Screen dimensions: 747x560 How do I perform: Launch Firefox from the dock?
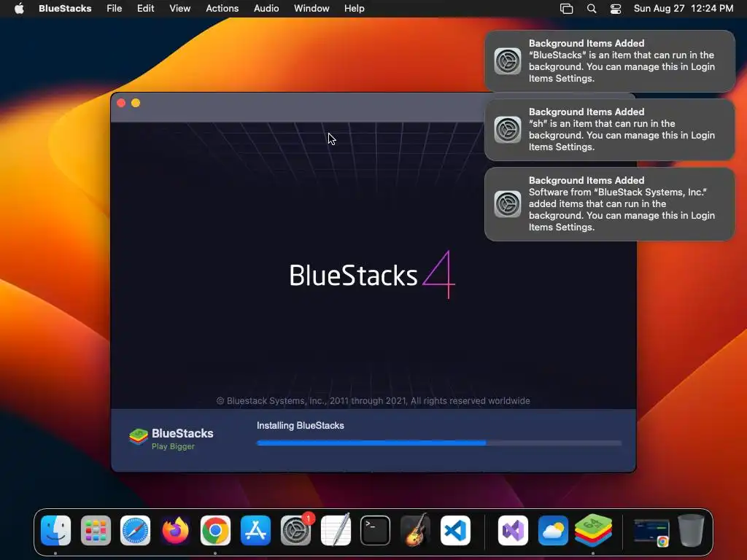pos(175,530)
